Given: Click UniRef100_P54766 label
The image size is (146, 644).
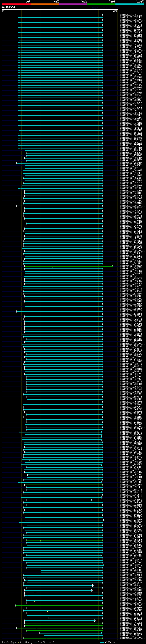Looking at the screenshot, I should click(131, 153).
